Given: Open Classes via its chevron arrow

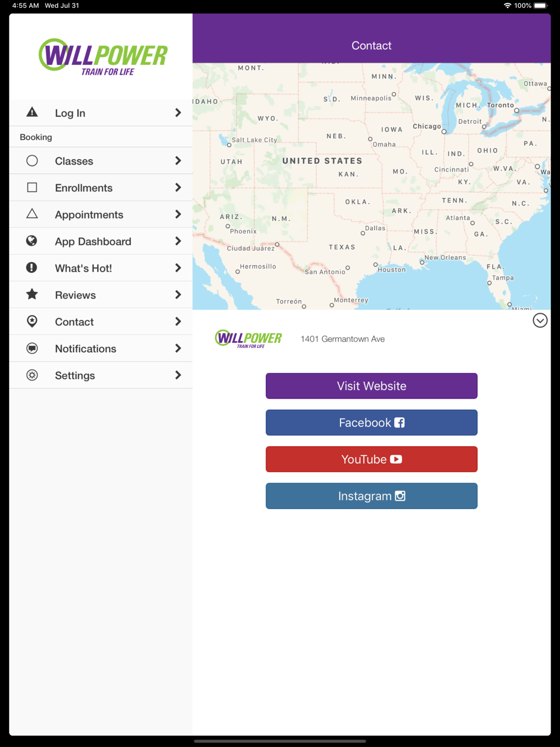Looking at the screenshot, I should pos(178,161).
